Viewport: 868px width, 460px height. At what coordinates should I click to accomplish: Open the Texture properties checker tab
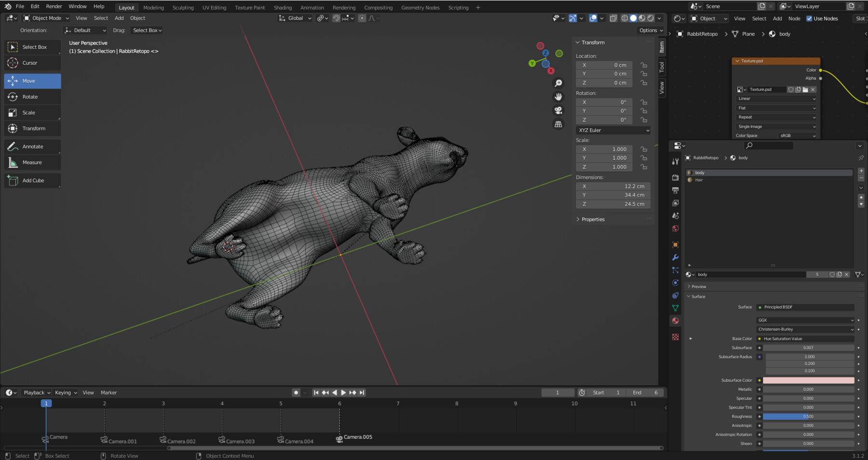[675, 336]
